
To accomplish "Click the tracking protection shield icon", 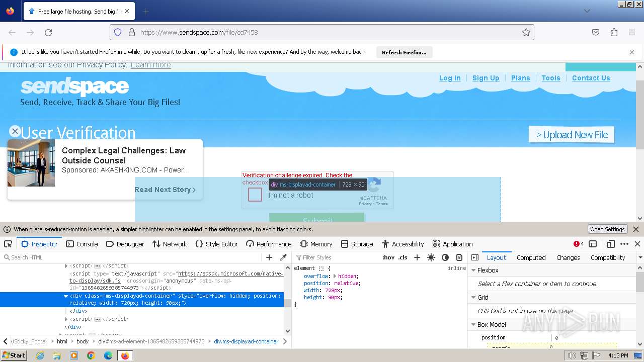I will tap(118, 32).
